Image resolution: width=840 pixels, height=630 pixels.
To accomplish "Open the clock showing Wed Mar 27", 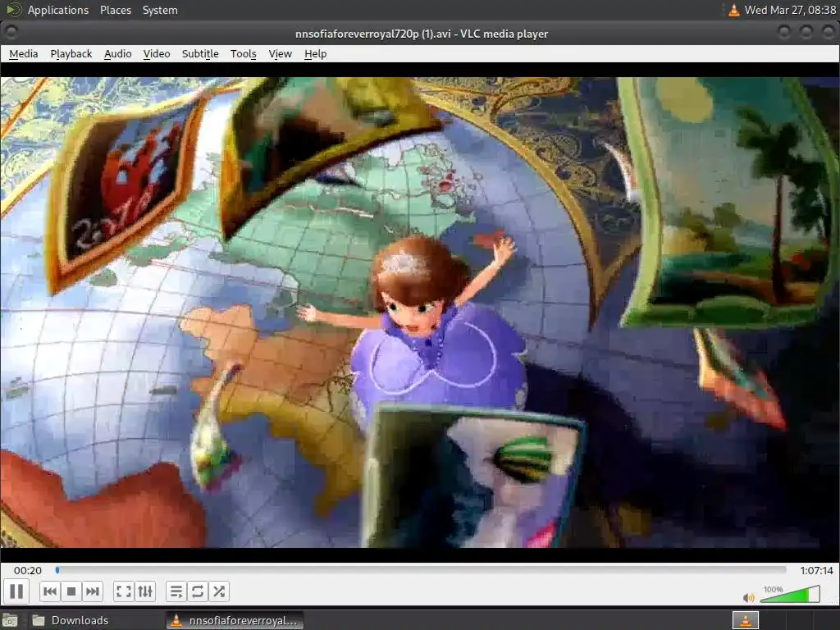I will pyautogui.click(x=790, y=10).
